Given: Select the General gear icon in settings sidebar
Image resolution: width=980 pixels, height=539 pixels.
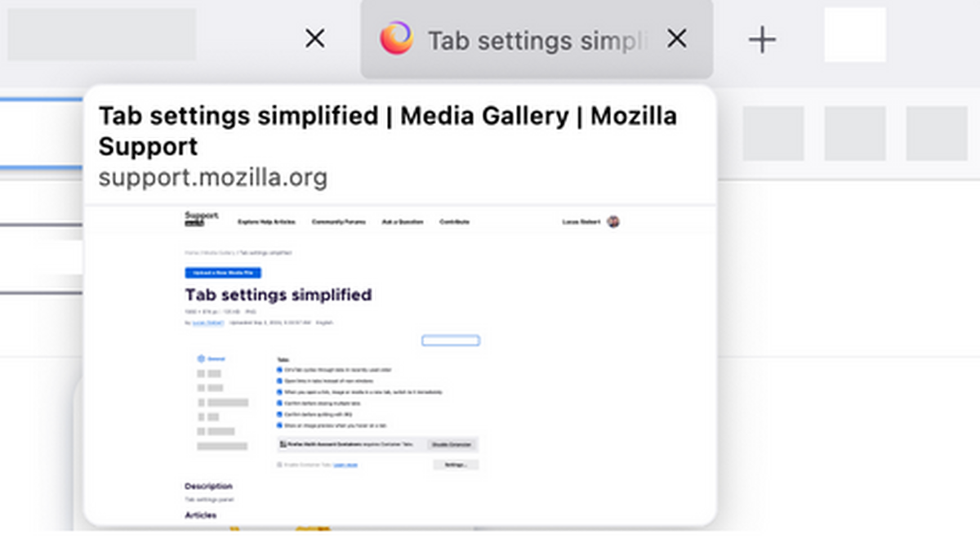Looking at the screenshot, I should (x=200, y=359).
